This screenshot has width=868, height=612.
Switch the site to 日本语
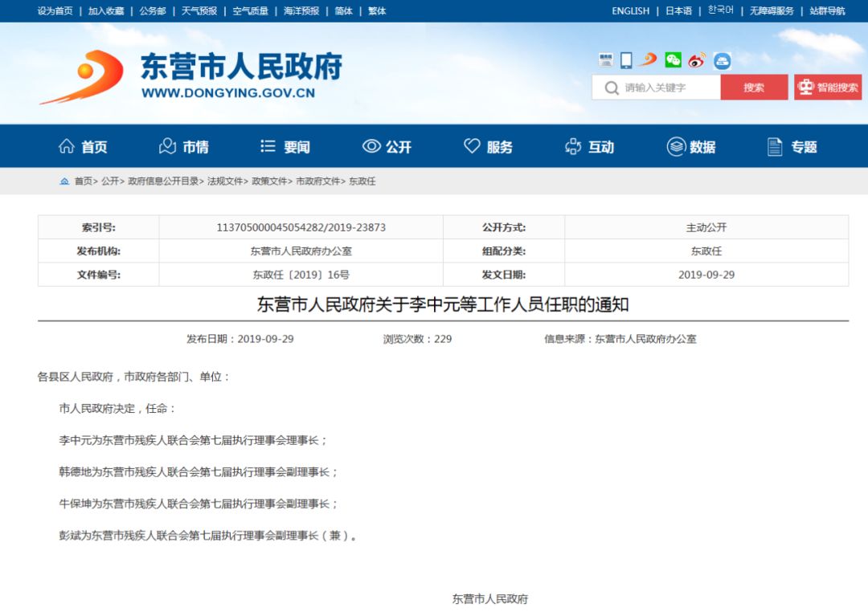(678, 11)
